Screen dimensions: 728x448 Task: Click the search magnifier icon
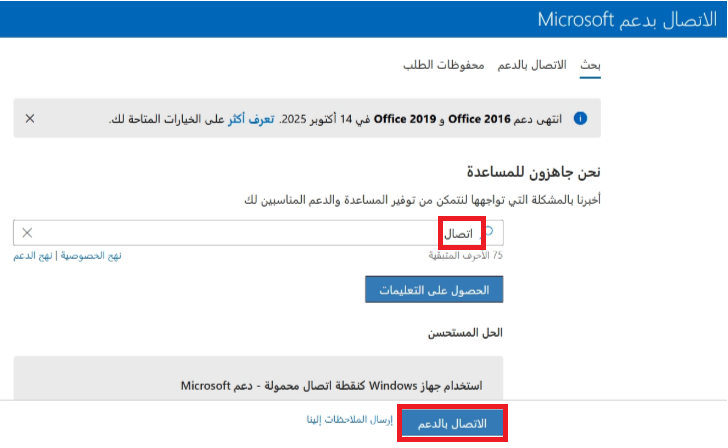489,232
